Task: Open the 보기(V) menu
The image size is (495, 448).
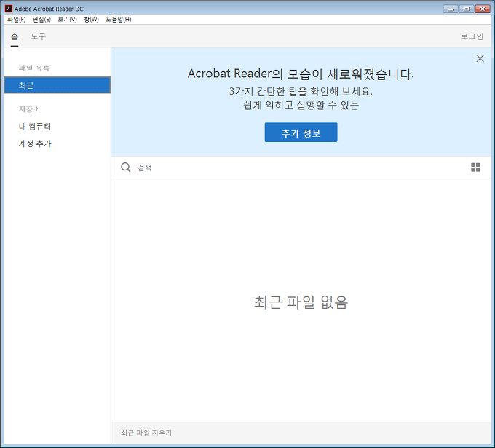Action: tap(67, 20)
